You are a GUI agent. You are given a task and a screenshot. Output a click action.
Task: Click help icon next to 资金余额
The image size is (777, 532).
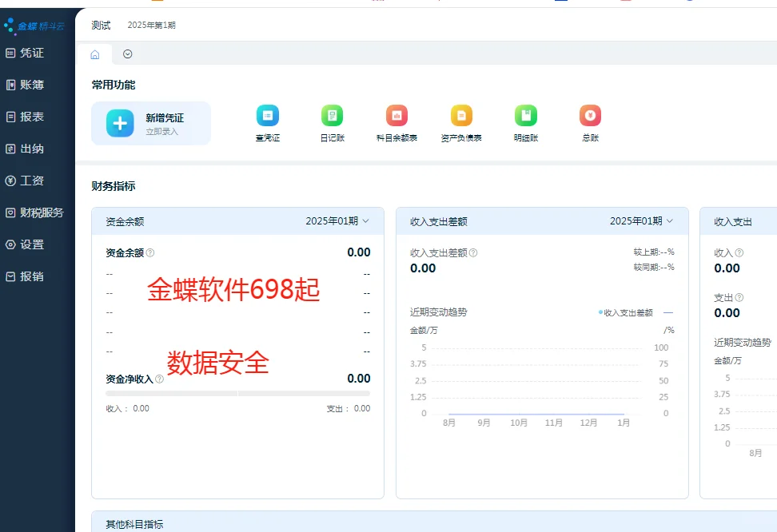(150, 252)
